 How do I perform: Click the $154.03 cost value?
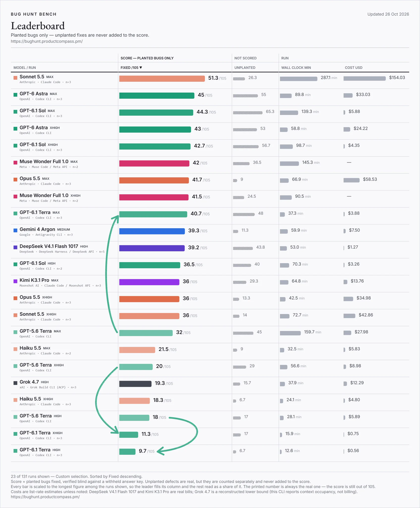[x=397, y=78]
